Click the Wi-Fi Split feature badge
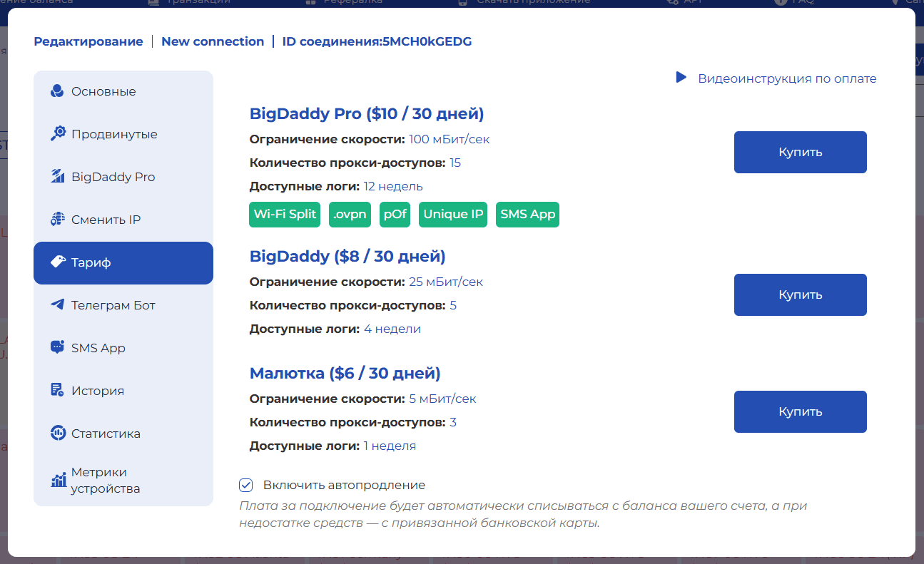Viewport: 924px width, 564px height. coord(285,214)
